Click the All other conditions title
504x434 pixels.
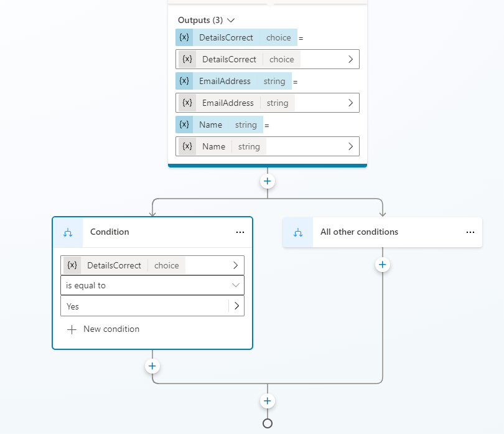359,232
